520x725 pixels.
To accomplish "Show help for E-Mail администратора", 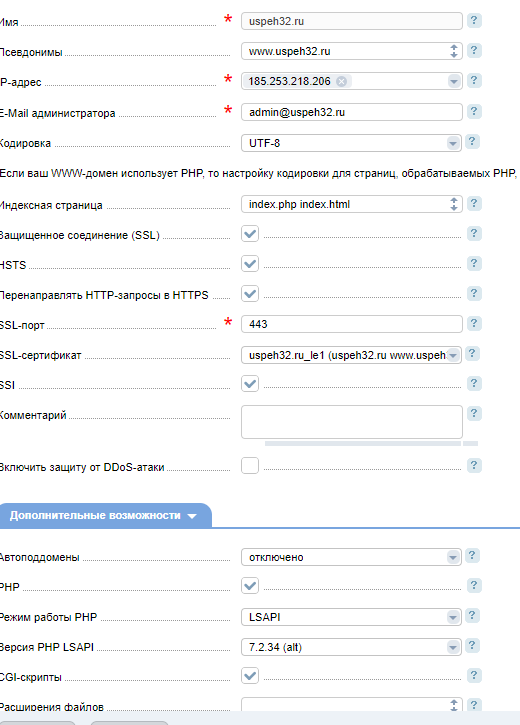I will pos(474,111).
